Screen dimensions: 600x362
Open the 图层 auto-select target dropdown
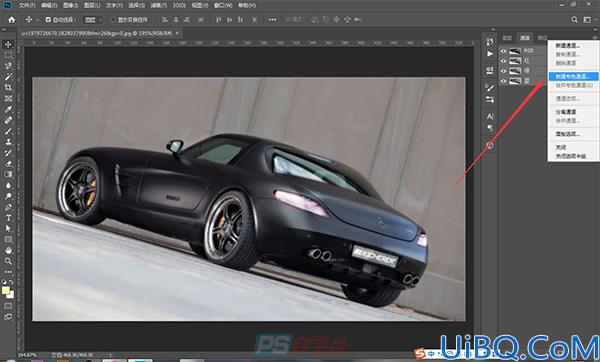[93, 20]
